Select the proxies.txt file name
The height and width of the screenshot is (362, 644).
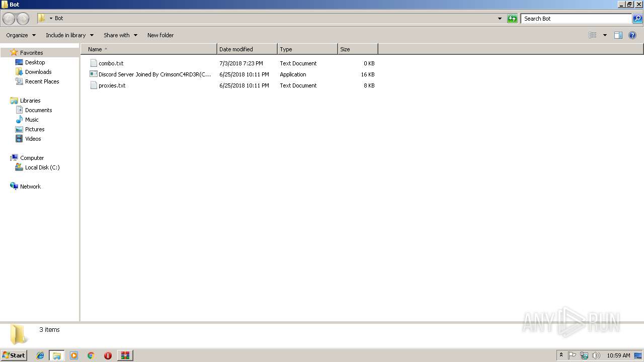point(112,85)
